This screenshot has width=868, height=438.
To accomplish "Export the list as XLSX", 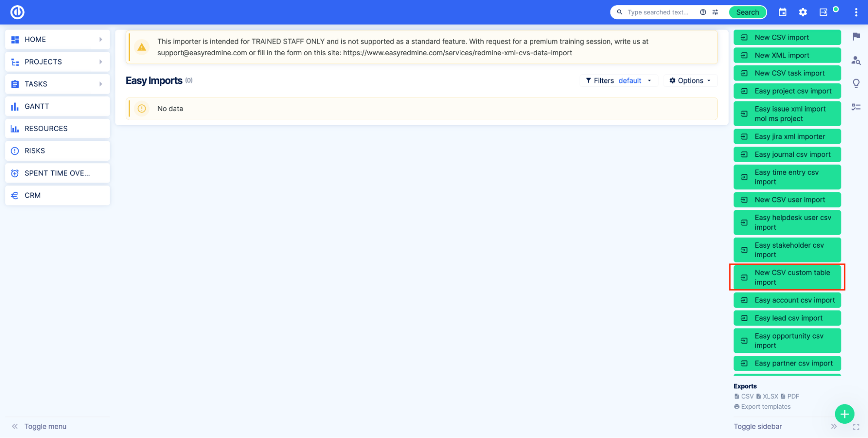I will [x=768, y=396].
